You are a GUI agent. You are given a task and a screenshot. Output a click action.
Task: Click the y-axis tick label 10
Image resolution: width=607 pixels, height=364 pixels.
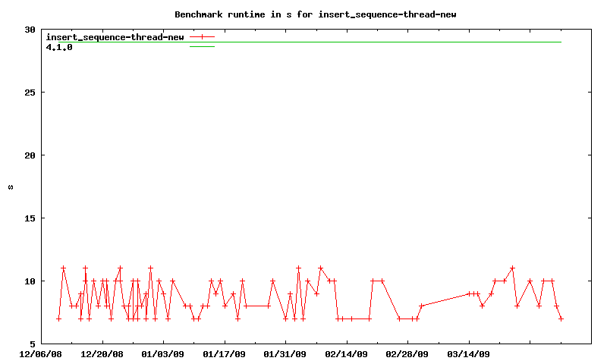point(30,281)
